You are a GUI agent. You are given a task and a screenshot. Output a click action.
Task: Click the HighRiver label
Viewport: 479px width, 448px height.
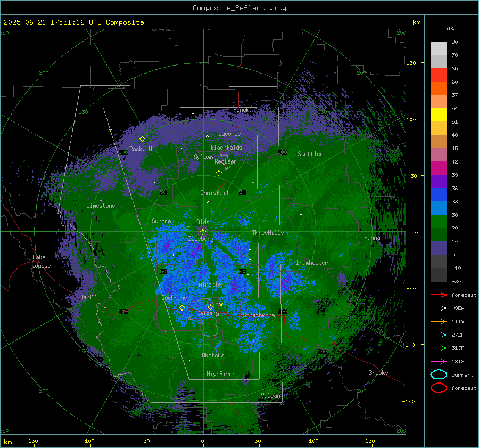220,374
